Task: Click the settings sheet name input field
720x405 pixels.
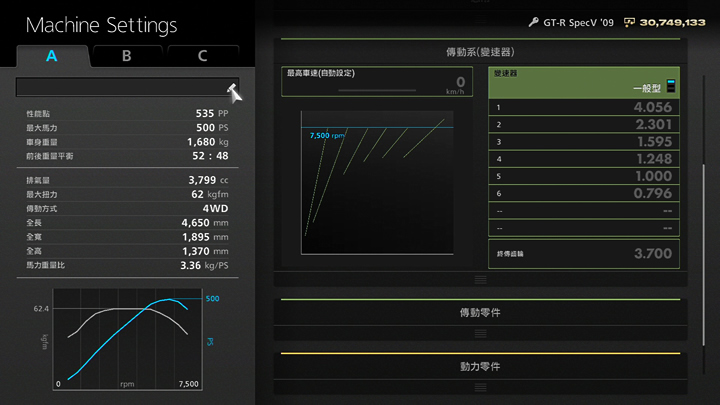Action: coord(120,88)
